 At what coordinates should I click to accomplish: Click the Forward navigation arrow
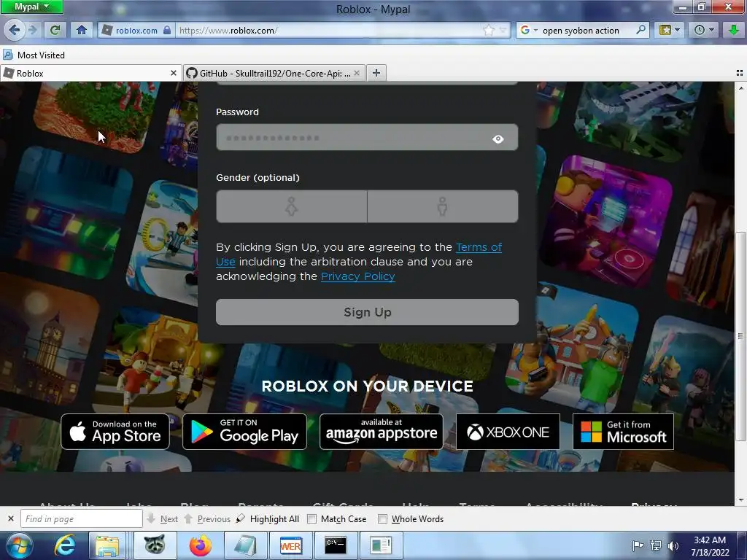point(32,30)
